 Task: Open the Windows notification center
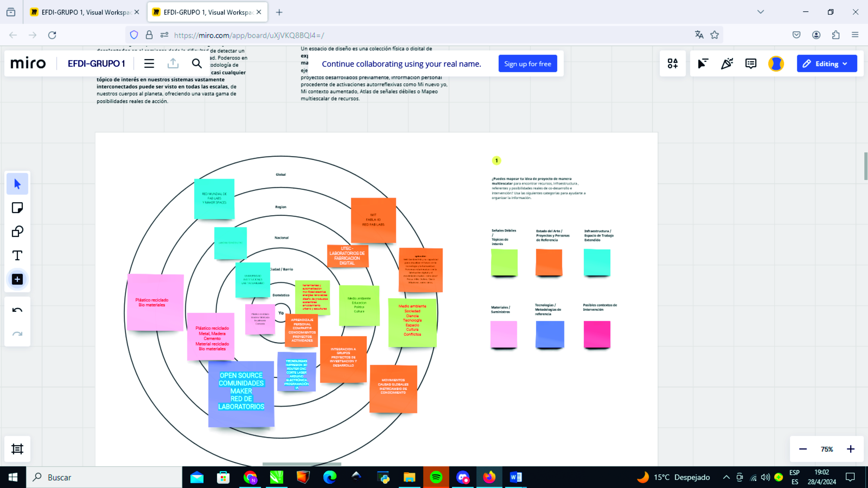(x=850, y=477)
